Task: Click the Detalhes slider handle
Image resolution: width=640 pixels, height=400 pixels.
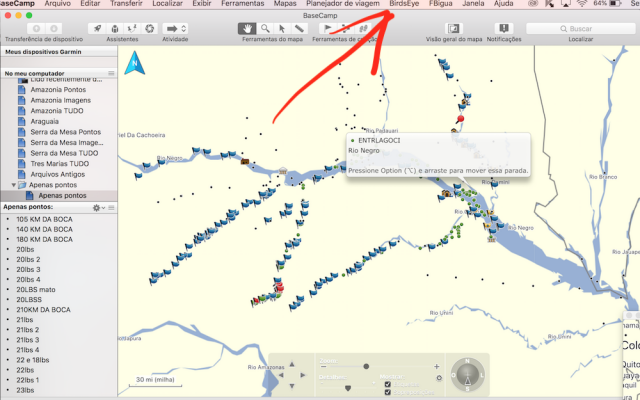Action: click(348, 388)
